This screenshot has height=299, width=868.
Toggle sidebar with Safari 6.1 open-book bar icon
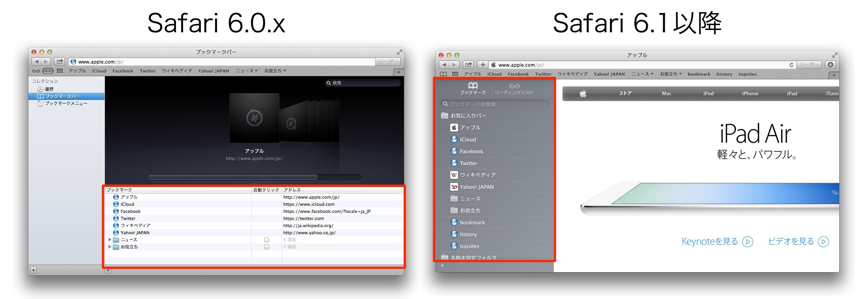443,74
